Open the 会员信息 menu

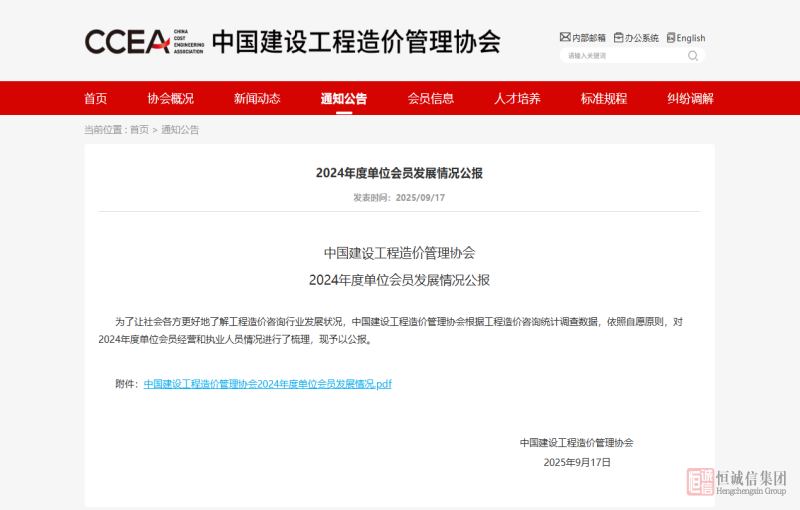[431, 98]
